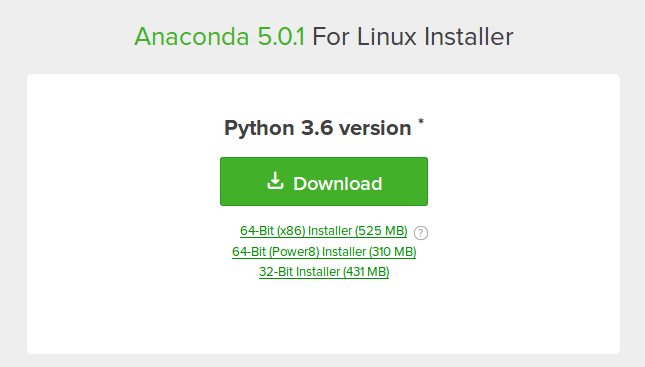Click the 3.6 number in Python heading

pos(317,128)
